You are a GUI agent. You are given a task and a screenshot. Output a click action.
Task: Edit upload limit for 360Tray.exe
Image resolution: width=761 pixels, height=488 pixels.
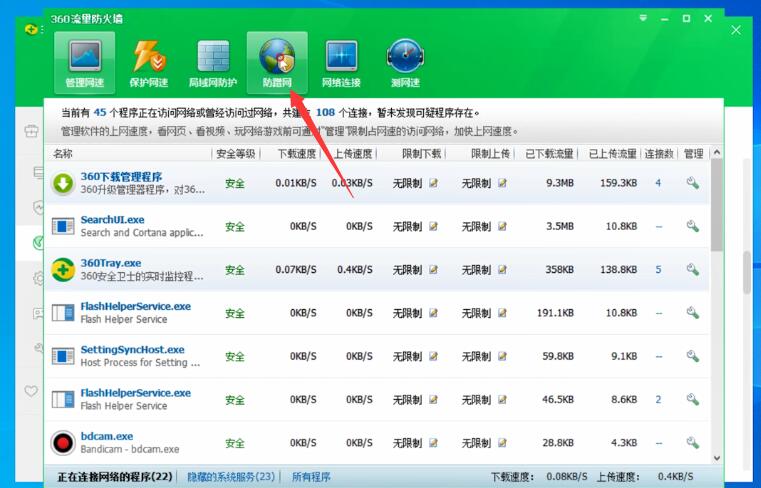pyautogui.click(x=502, y=269)
